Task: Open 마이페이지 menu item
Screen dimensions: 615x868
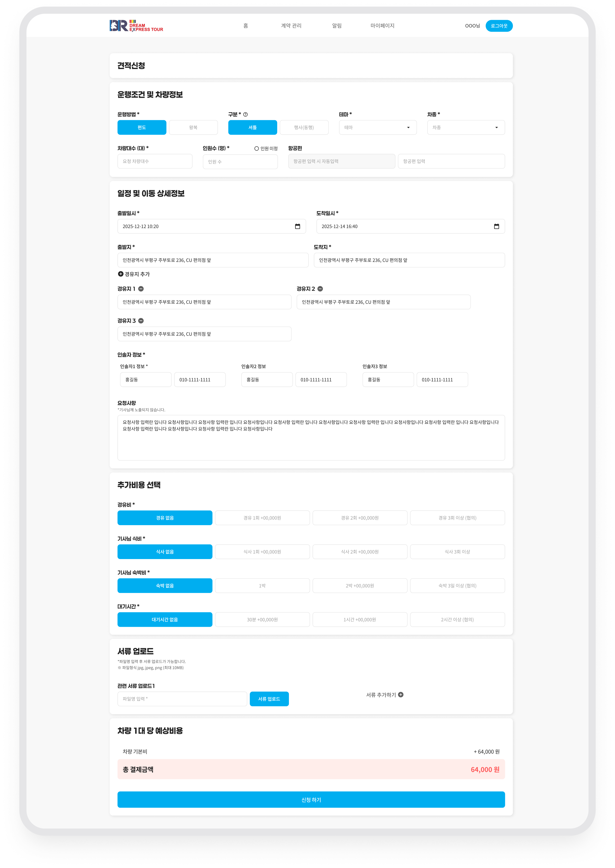Action: pyautogui.click(x=383, y=26)
